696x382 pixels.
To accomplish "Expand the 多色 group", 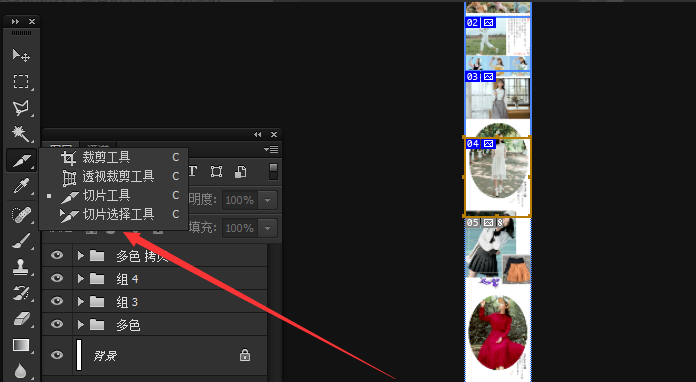I will click(x=80, y=325).
